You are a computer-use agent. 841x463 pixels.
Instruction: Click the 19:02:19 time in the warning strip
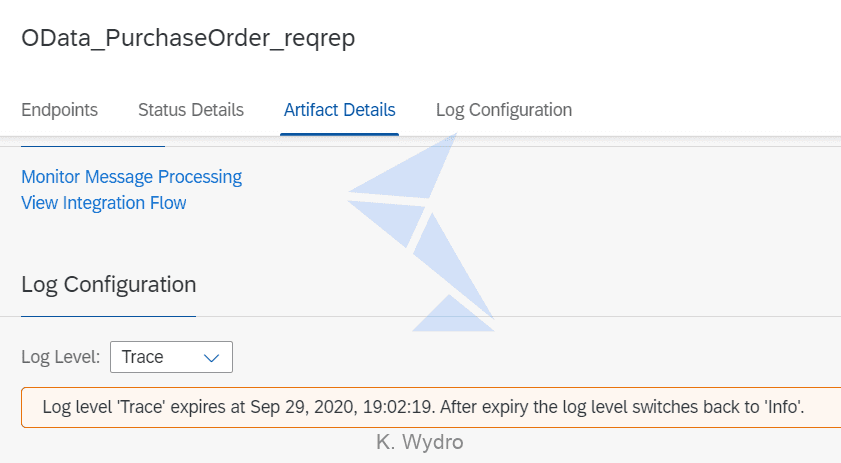(x=397, y=407)
